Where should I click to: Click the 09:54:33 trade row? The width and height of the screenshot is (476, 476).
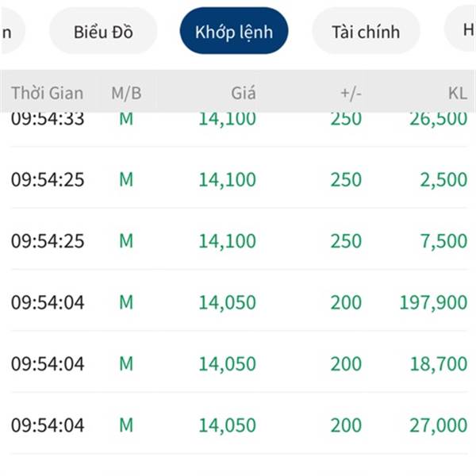[x=239, y=129]
